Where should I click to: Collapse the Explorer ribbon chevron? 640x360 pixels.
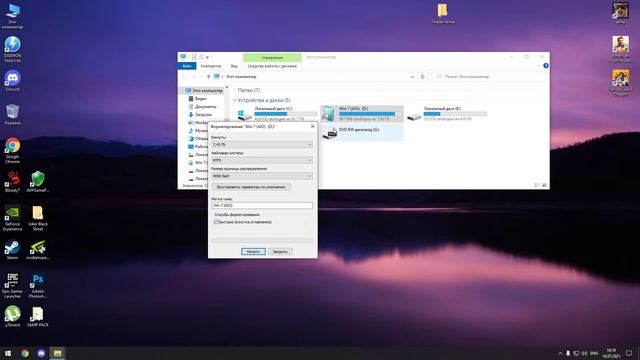(x=538, y=66)
